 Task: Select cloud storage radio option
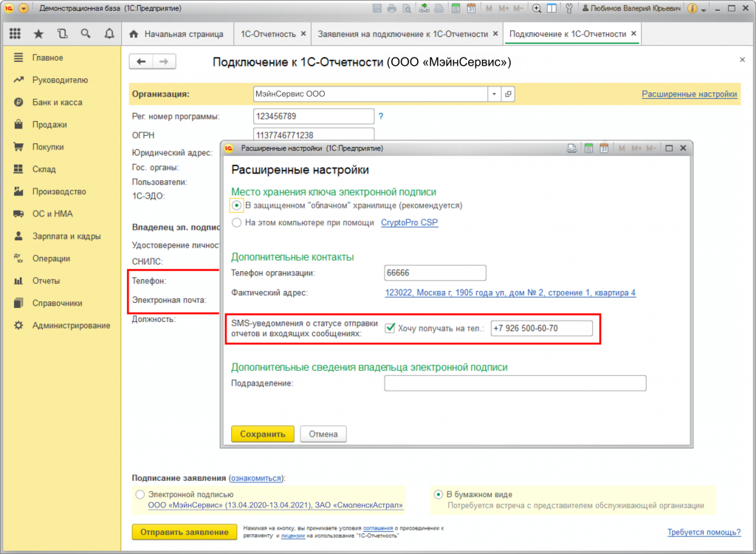pos(236,205)
